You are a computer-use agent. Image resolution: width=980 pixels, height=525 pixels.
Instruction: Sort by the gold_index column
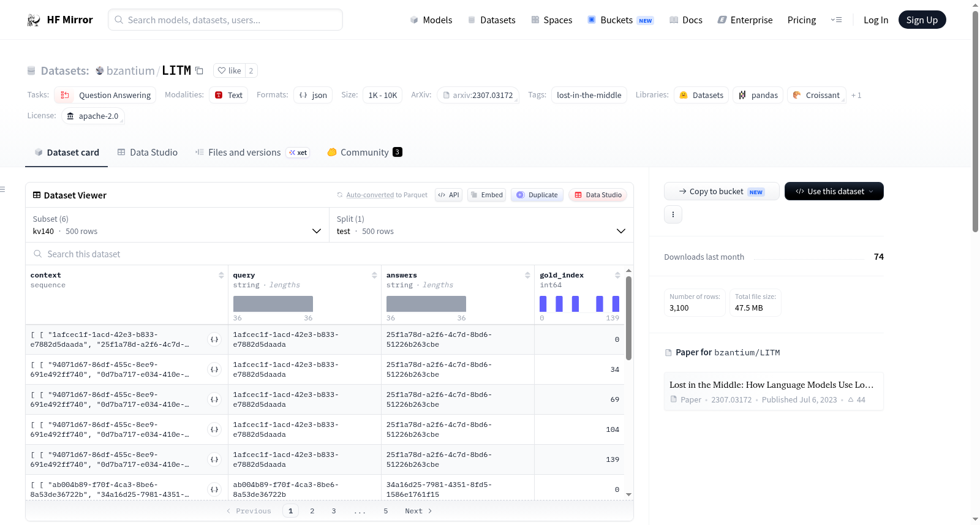[617, 276]
